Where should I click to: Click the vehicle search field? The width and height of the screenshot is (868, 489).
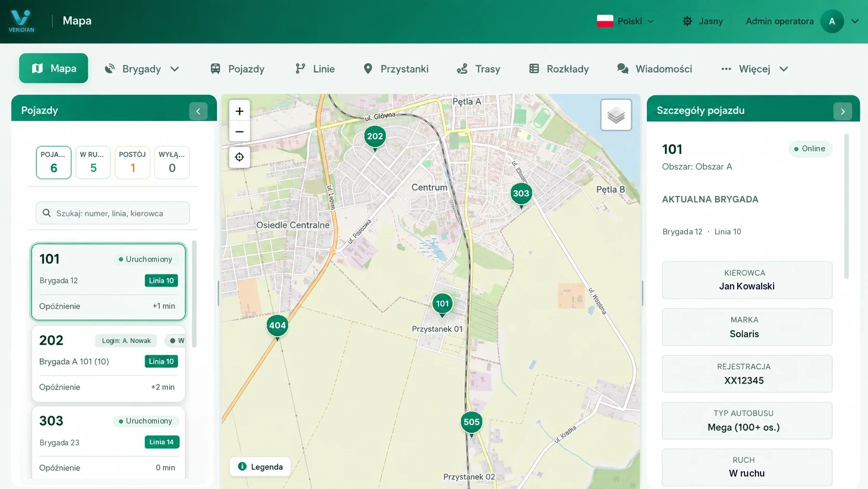tap(113, 213)
